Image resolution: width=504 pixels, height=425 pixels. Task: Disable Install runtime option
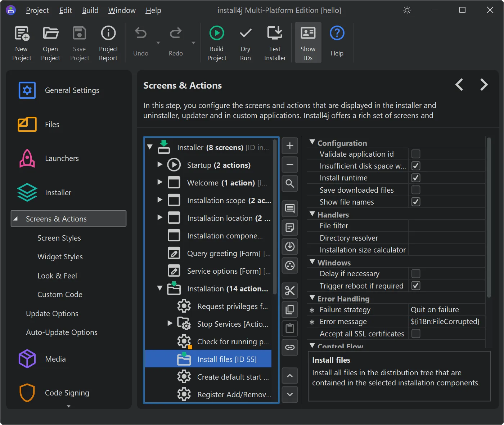[x=416, y=178]
